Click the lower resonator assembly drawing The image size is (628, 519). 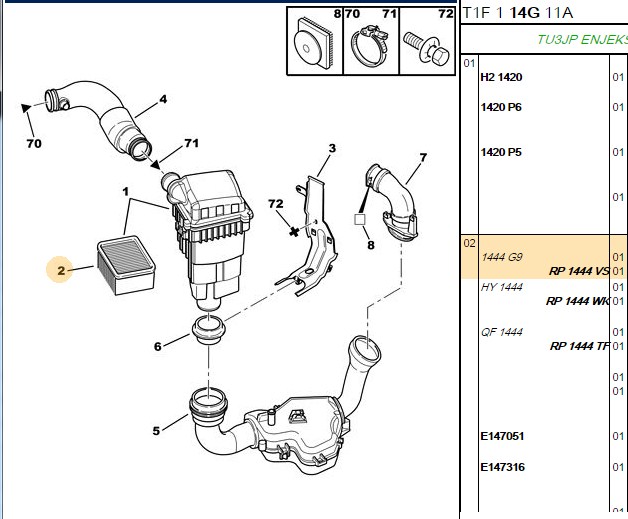[x=285, y=404]
